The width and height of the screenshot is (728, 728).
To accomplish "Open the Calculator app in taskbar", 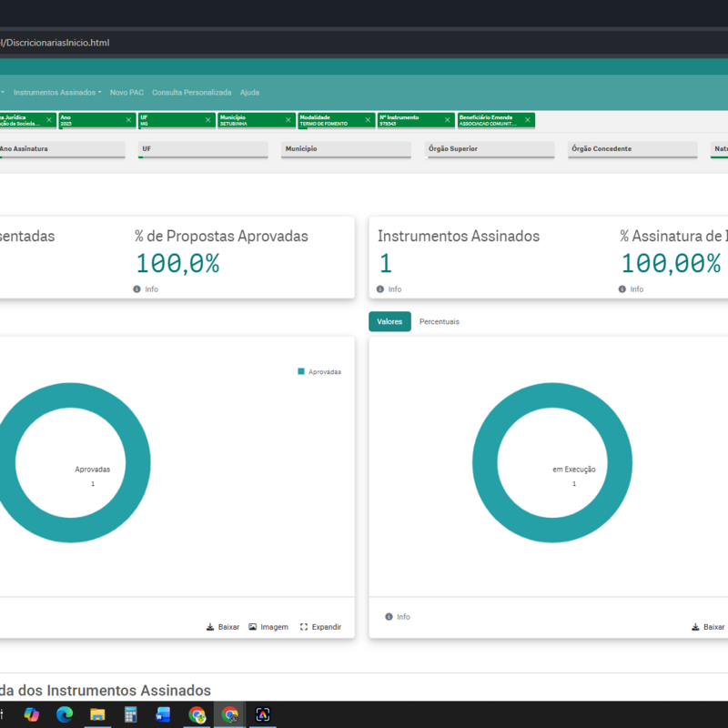I will click(x=130, y=714).
